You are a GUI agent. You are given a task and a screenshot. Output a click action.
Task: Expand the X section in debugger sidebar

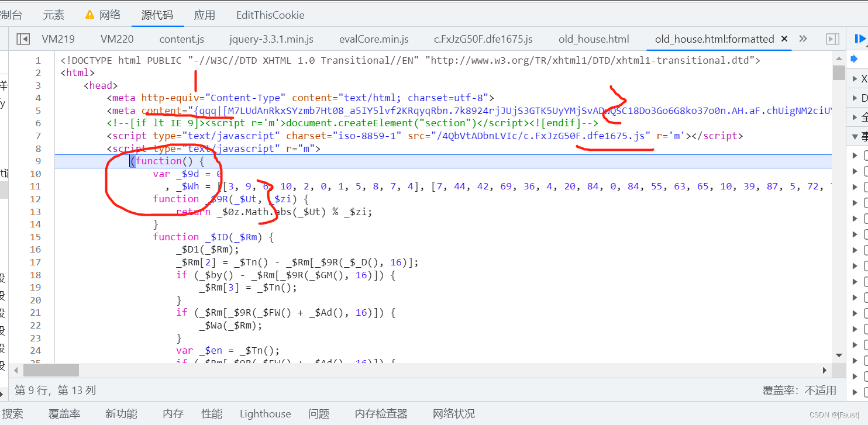tap(854, 79)
